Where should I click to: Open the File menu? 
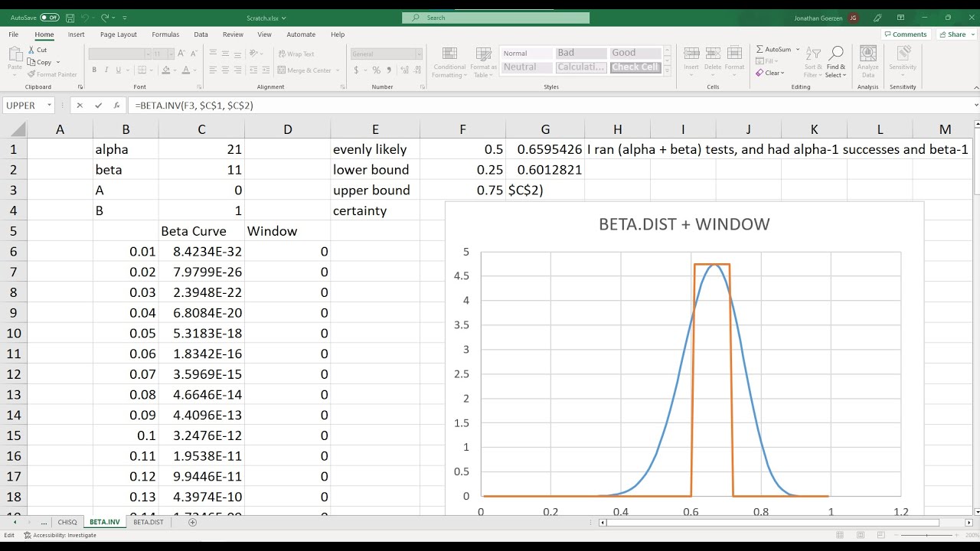(14, 34)
